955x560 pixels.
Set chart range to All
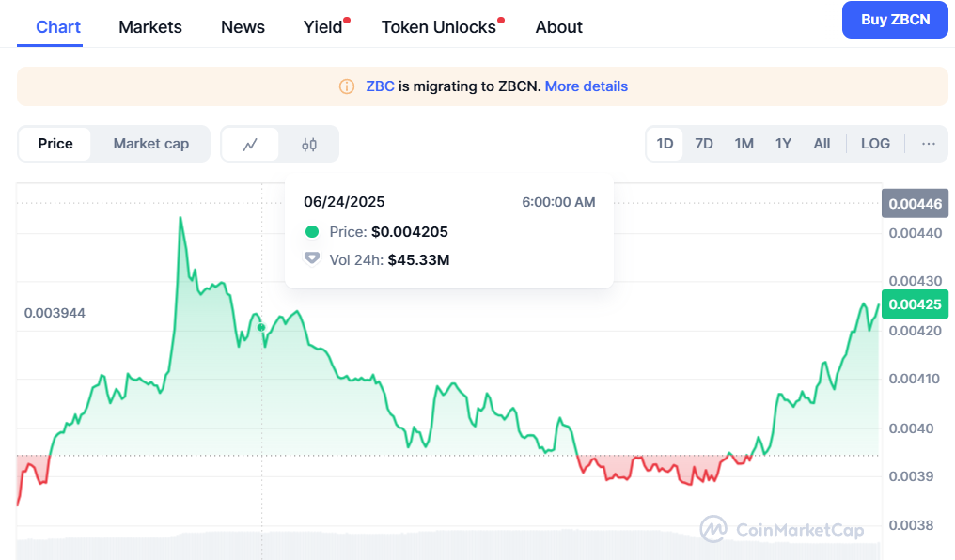822,144
